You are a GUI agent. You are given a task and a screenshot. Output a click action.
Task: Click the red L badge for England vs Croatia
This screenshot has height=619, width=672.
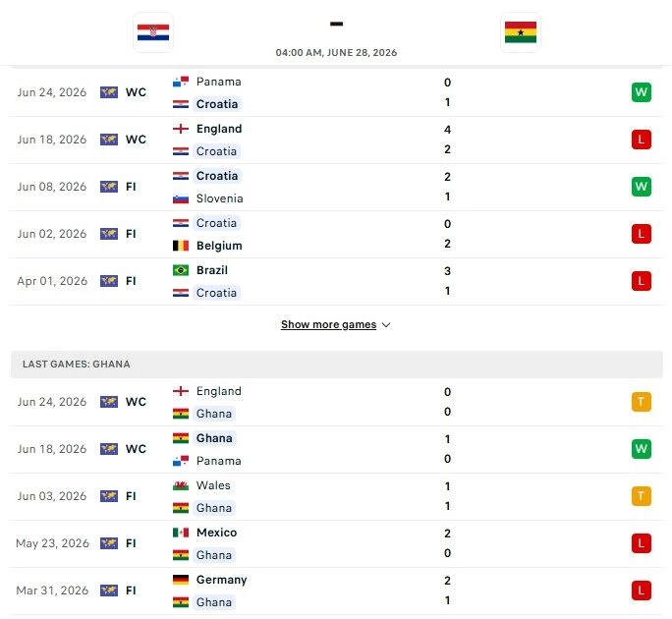pos(642,140)
